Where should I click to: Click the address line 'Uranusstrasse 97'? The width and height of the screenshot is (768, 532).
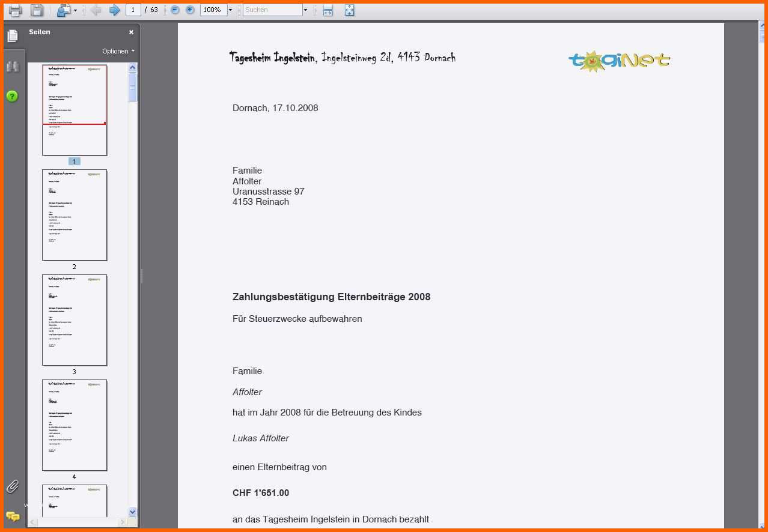coord(269,192)
